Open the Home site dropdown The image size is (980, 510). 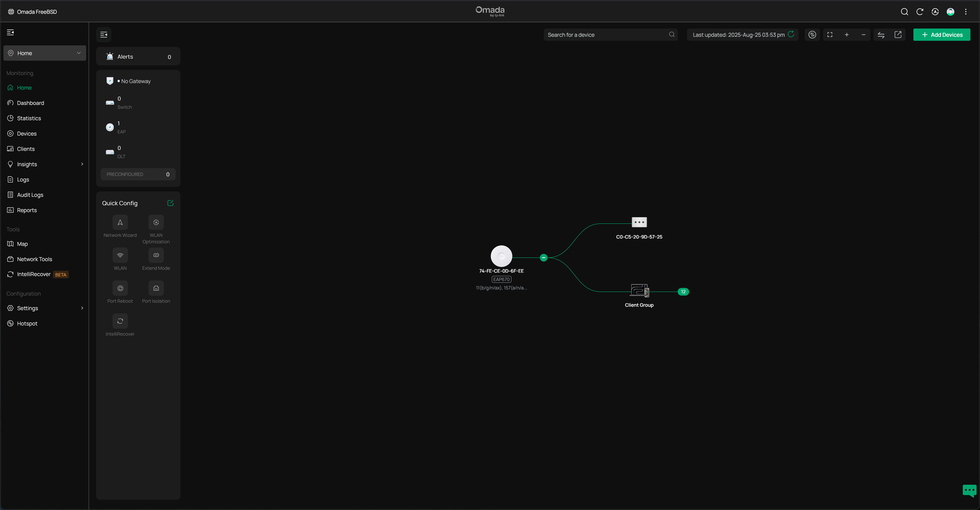point(45,53)
